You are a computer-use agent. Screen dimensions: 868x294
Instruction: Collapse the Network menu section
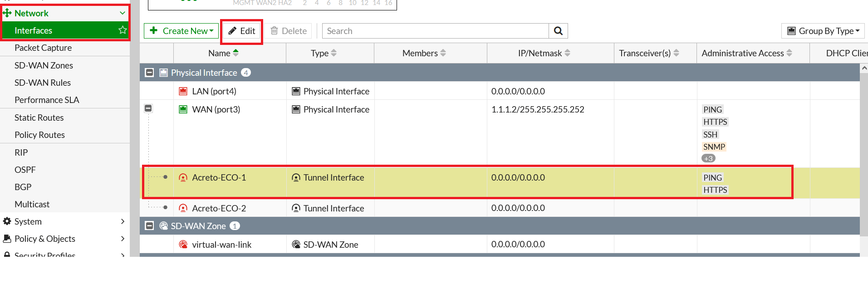[x=123, y=13]
